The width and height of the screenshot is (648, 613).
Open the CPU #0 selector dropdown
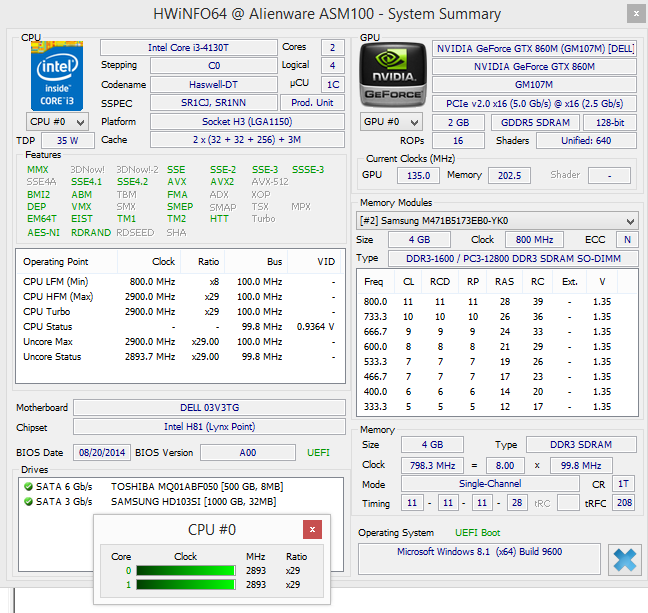click(x=57, y=122)
